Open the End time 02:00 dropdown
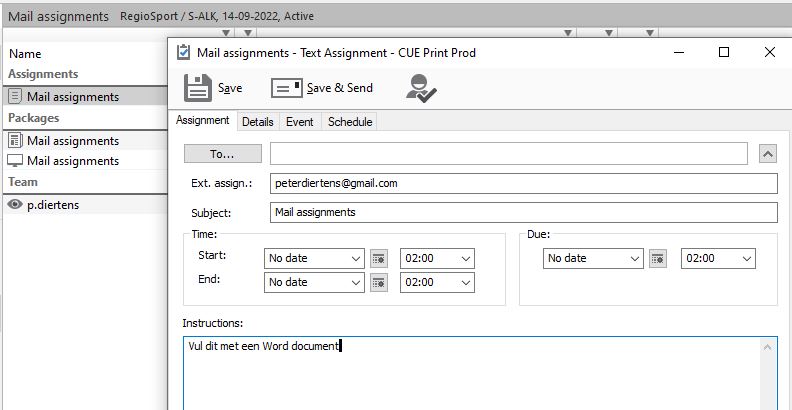This screenshot has width=792, height=410. point(465,282)
